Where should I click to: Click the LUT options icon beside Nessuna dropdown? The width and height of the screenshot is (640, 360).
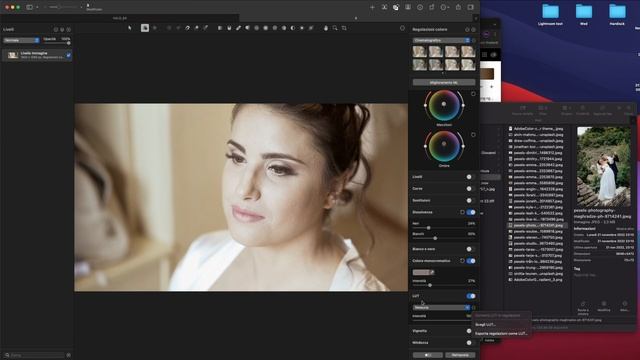click(473, 308)
